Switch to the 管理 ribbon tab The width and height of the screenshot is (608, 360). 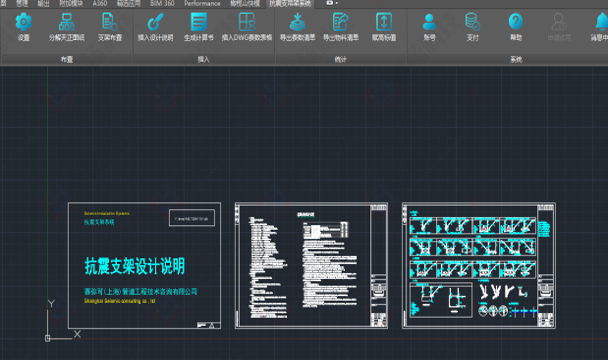click(x=22, y=3)
